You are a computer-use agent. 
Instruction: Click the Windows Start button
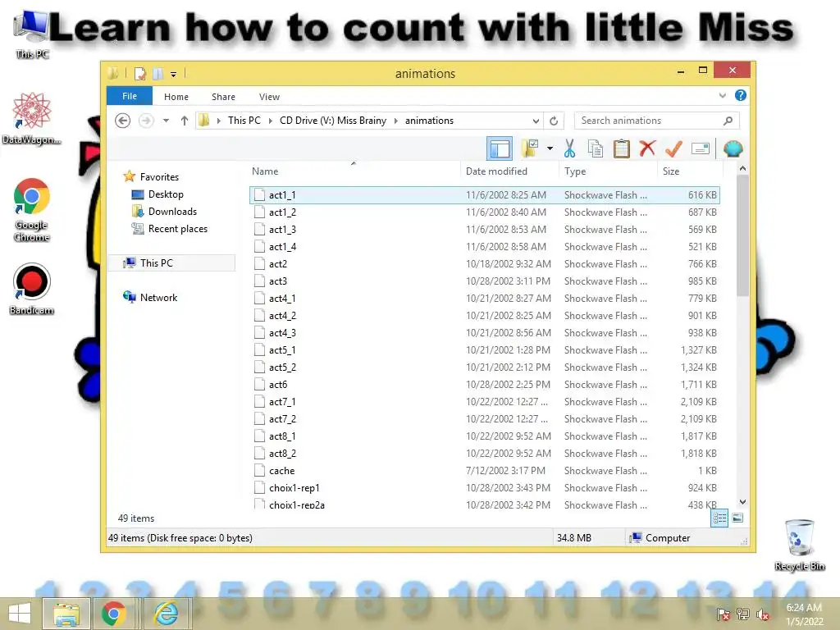20,614
